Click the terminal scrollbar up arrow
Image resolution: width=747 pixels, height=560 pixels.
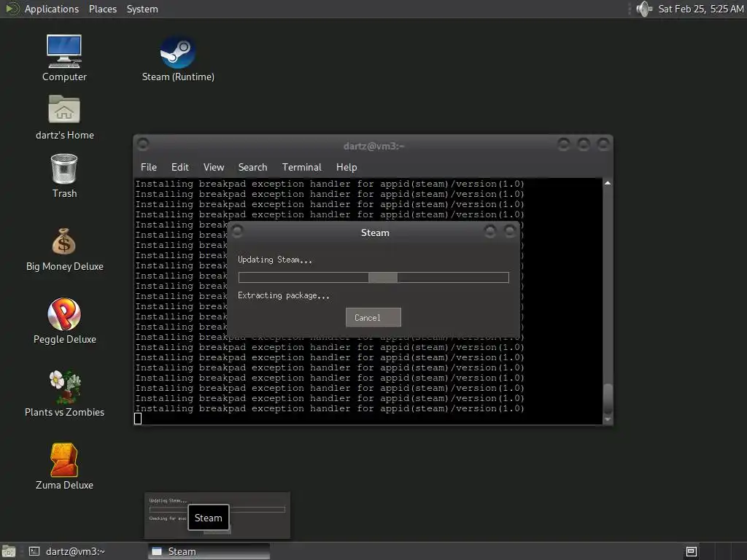click(x=608, y=183)
